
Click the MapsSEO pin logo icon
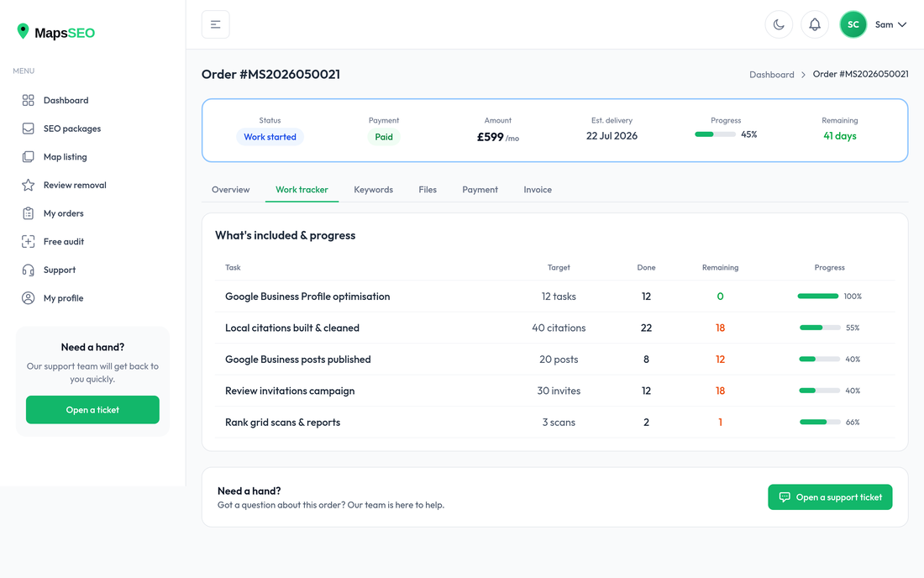tap(23, 31)
